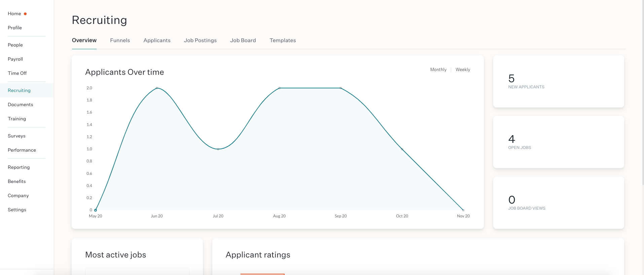Open the Open Jobs stat card
Screen dimensions: 644x275
coord(558,142)
